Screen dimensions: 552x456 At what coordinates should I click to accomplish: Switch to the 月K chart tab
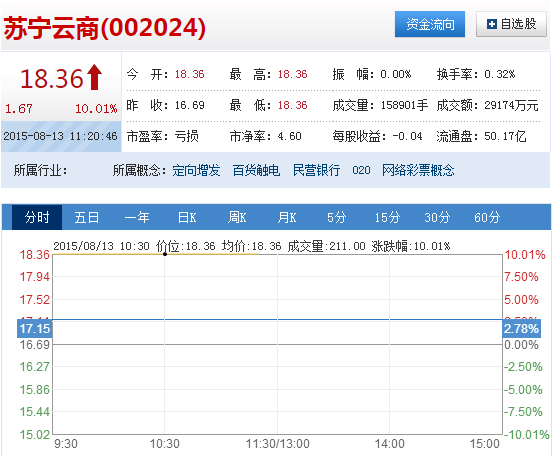287,217
